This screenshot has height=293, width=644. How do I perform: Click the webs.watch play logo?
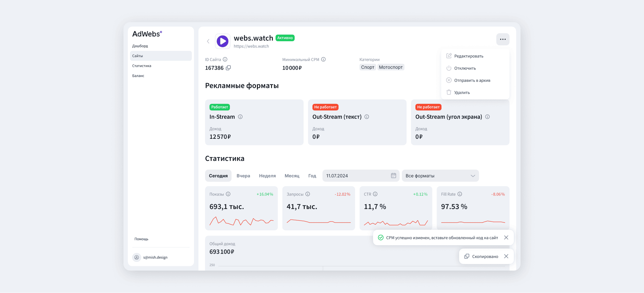coord(223,41)
